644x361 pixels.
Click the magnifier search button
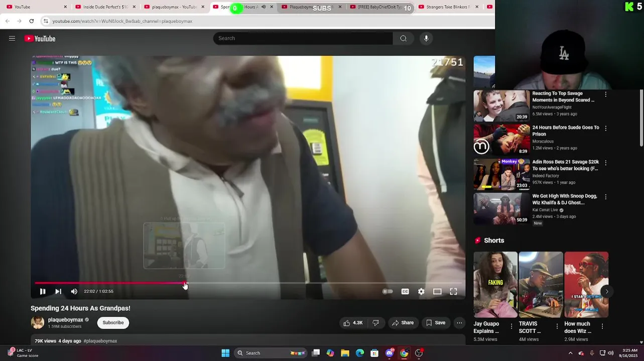403,38
